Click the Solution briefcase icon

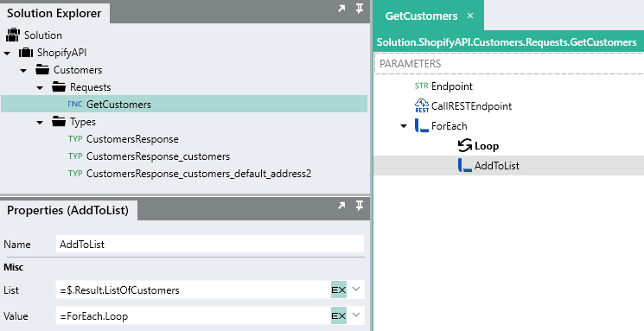click(x=13, y=35)
